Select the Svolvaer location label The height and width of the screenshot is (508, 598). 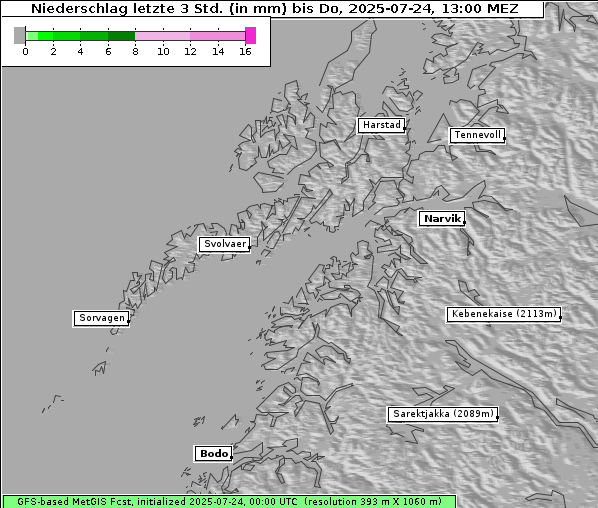(224, 244)
